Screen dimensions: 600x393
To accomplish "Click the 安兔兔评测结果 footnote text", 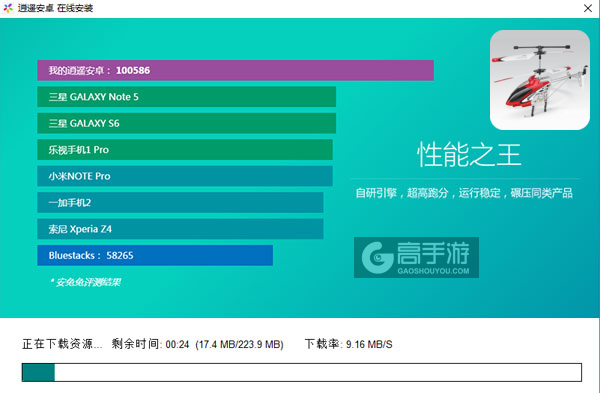I will coord(85,282).
